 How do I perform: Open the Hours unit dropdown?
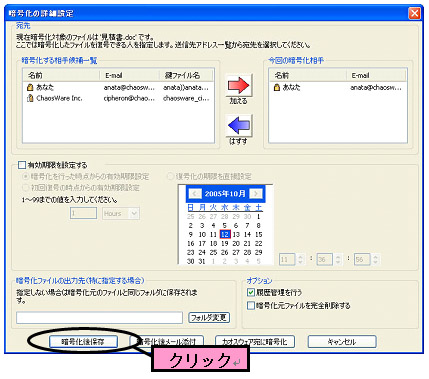pos(134,213)
